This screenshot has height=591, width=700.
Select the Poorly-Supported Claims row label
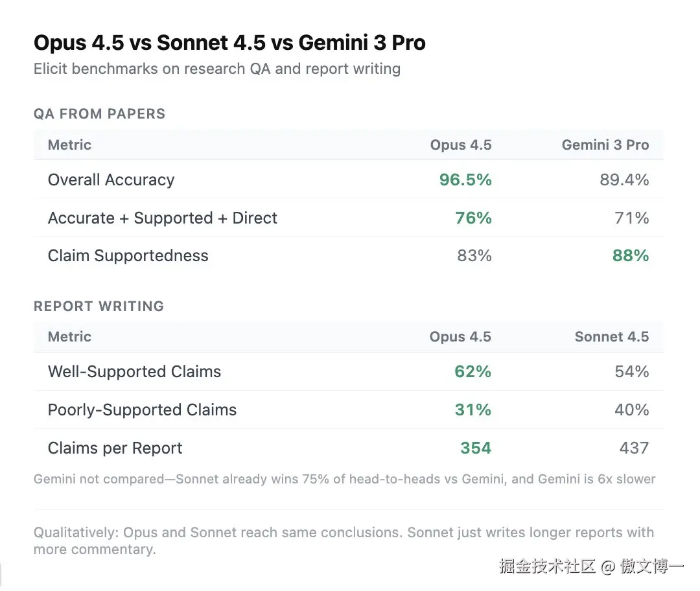tap(142, 410)
